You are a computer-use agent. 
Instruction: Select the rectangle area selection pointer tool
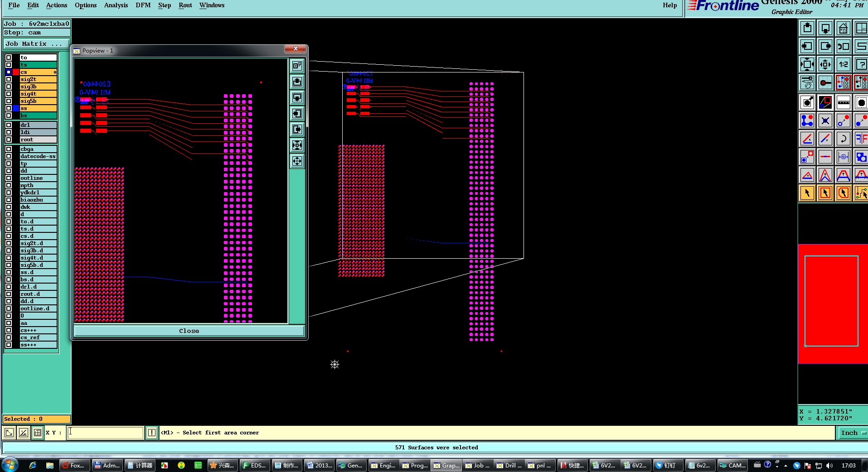pos(825,193)
